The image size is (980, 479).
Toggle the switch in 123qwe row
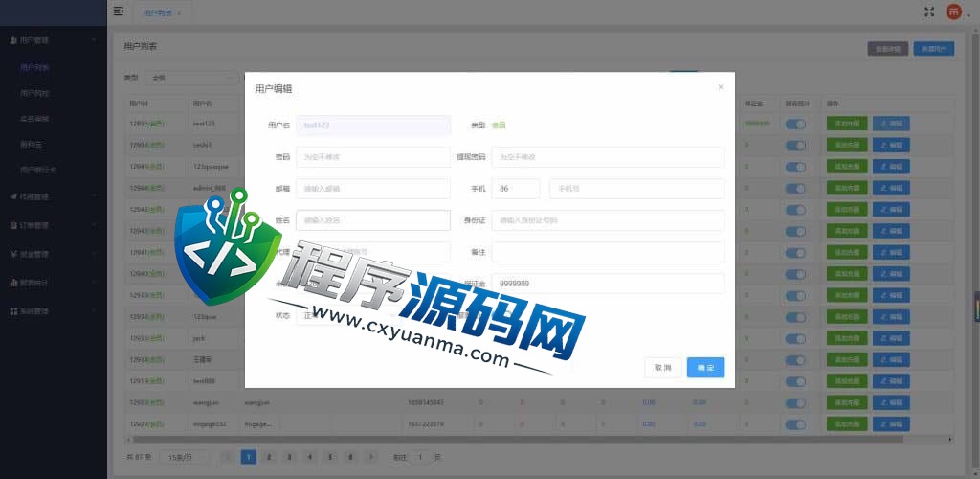pyautogui.click(x=795, y=317)
